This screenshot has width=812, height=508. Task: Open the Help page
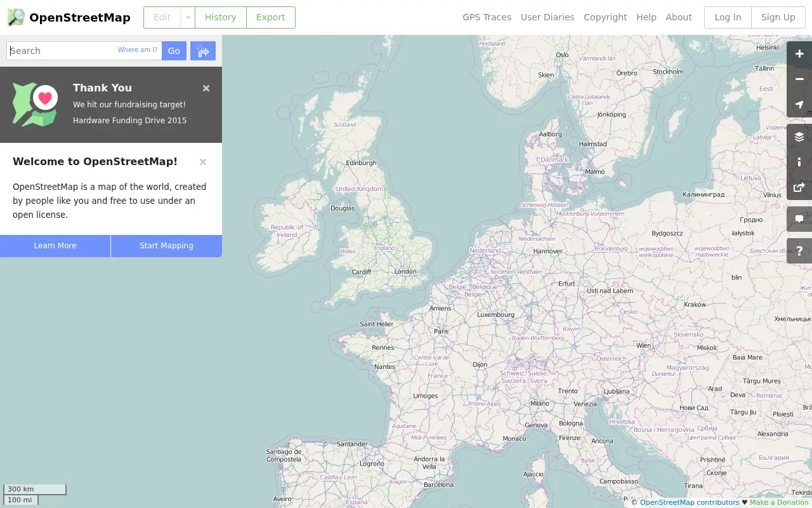coord(646,17)
